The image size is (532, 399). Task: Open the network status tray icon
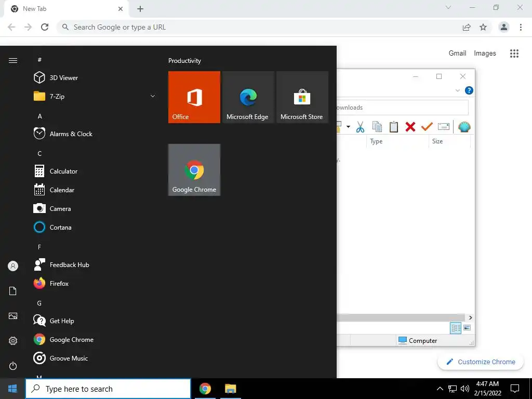click(x=453, y=389)
